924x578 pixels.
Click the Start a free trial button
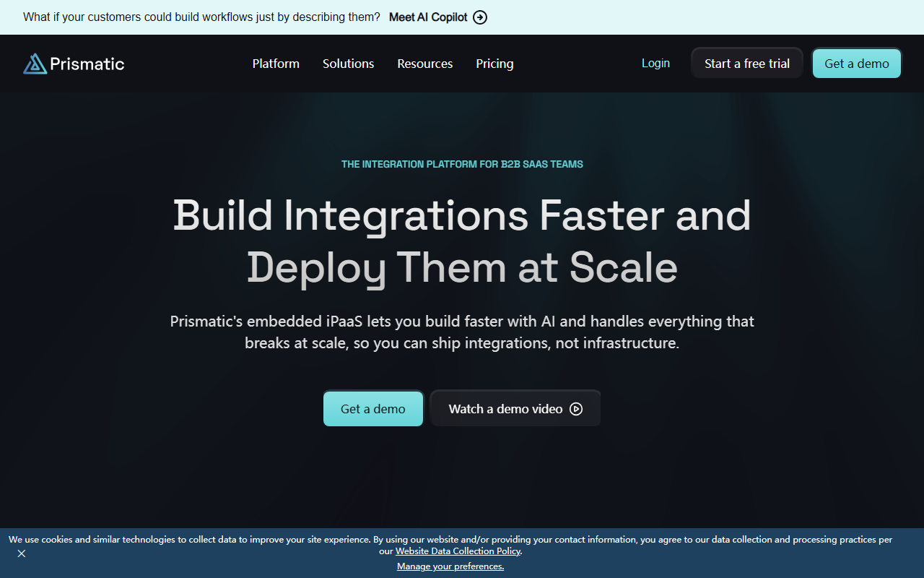pyautogui.click(x=747, y=64)
